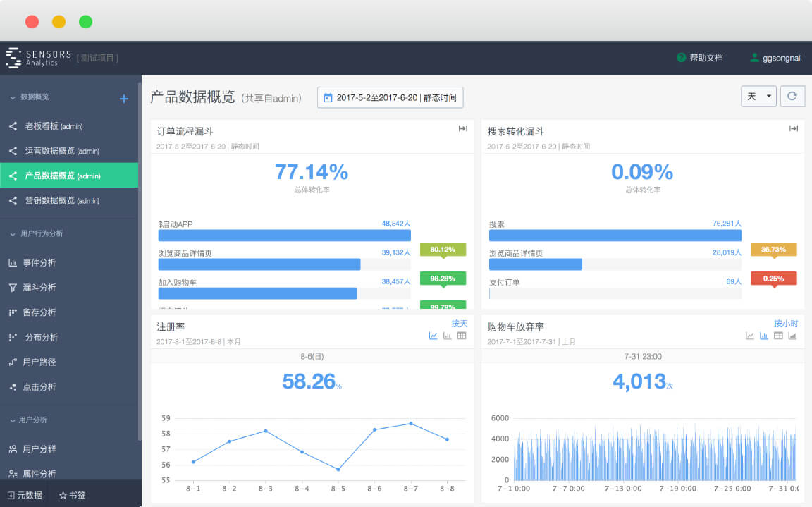The width and height of the screenshot is (812, 507).
Task: Switch 注册率 chart to bar chart view
Action: (447, 336)
